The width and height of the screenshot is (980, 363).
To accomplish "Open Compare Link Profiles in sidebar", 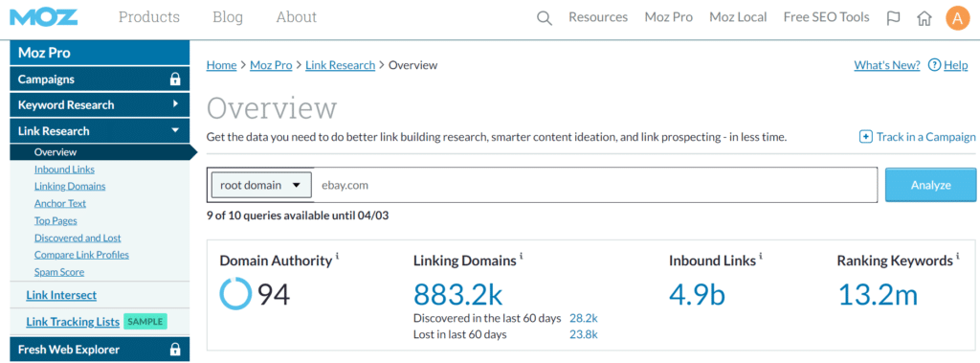I will coord(82,255).
